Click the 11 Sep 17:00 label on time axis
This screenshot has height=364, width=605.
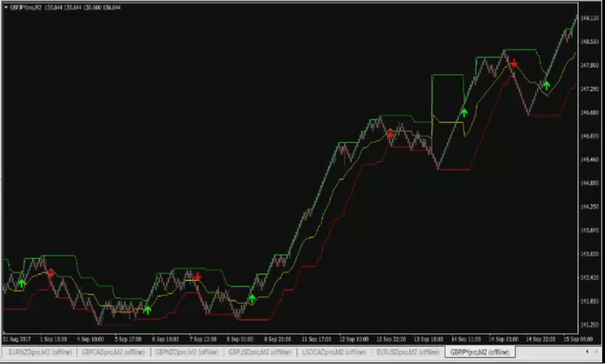[316, 339]
